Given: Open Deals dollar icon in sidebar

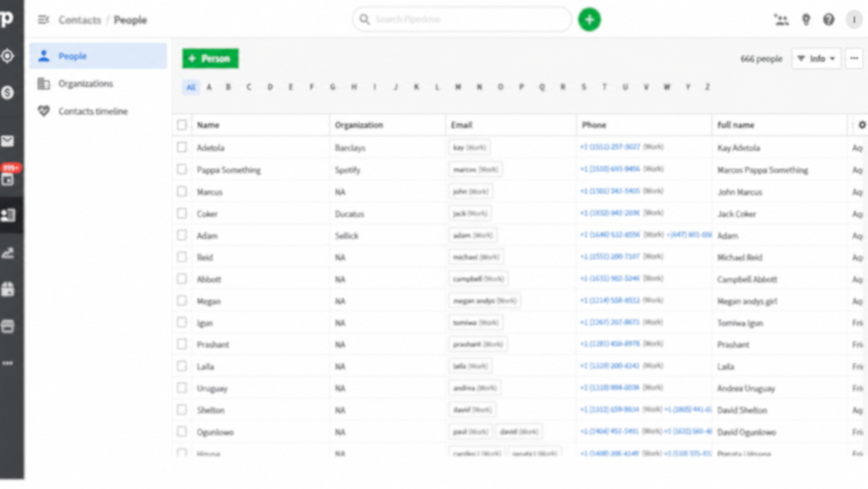Looking at the screenshot, I should point(8,92).
